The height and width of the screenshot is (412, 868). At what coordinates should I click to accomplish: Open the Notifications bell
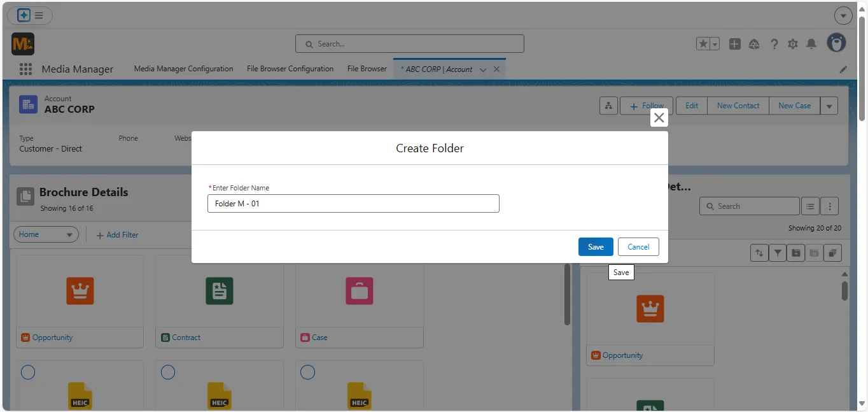(811, 44)
